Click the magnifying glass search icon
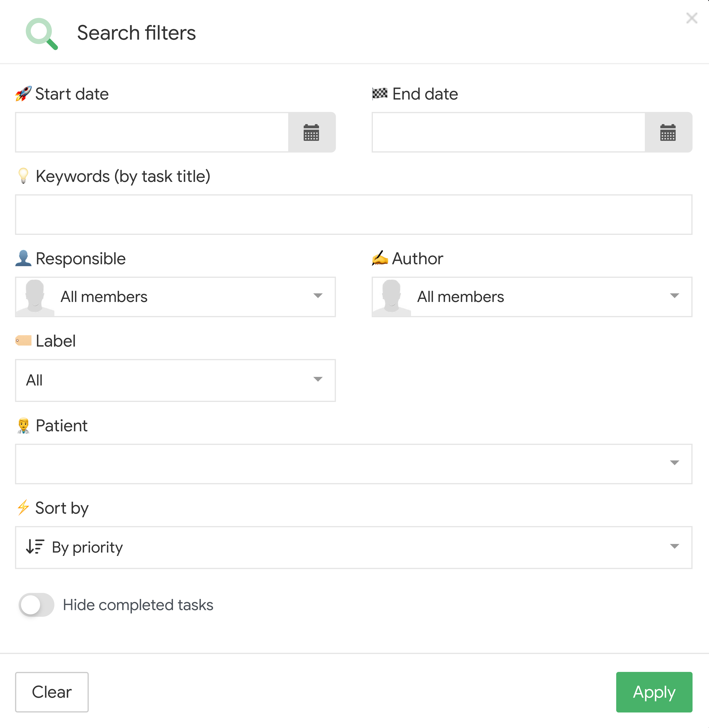 (x=41, y=33)
